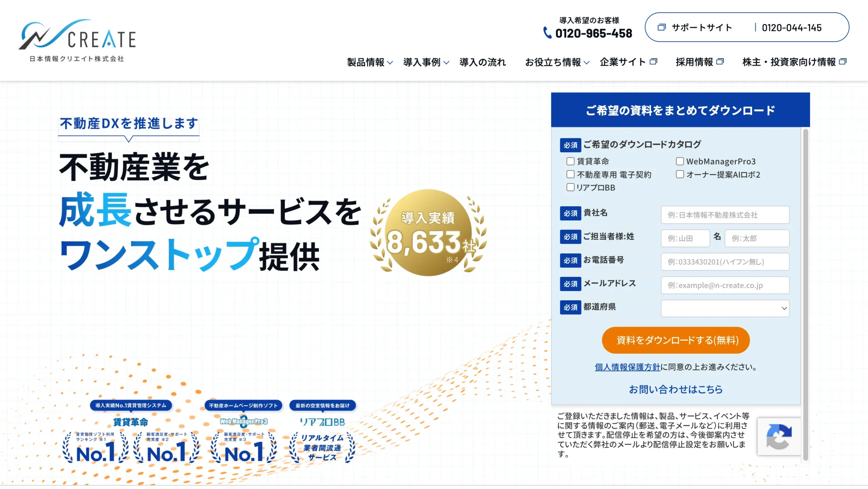Click the サポートサイト link

(x=702, y=27)
